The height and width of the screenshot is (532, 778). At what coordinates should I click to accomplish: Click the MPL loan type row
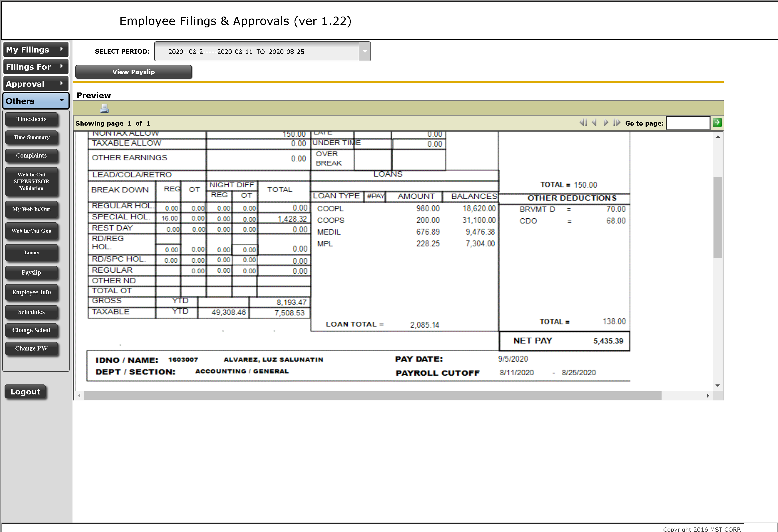(x=406, y=244)
